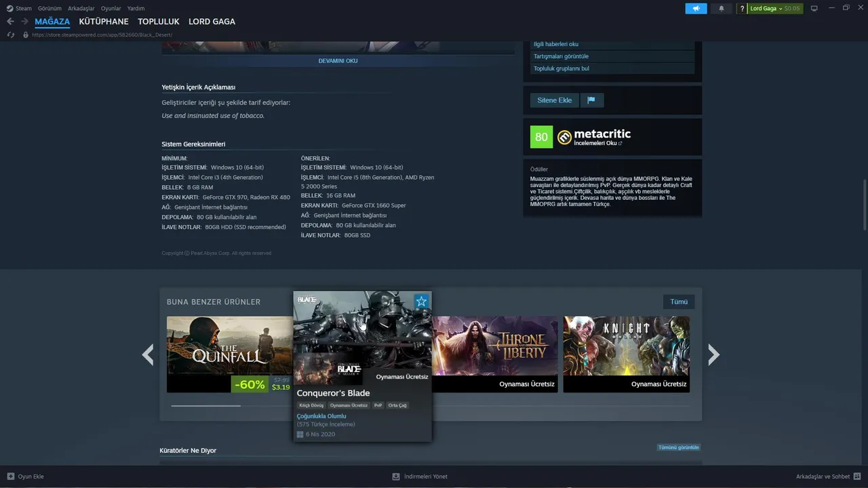Click the announcements megaphone icon
The image size is (868, 488).
696,8
